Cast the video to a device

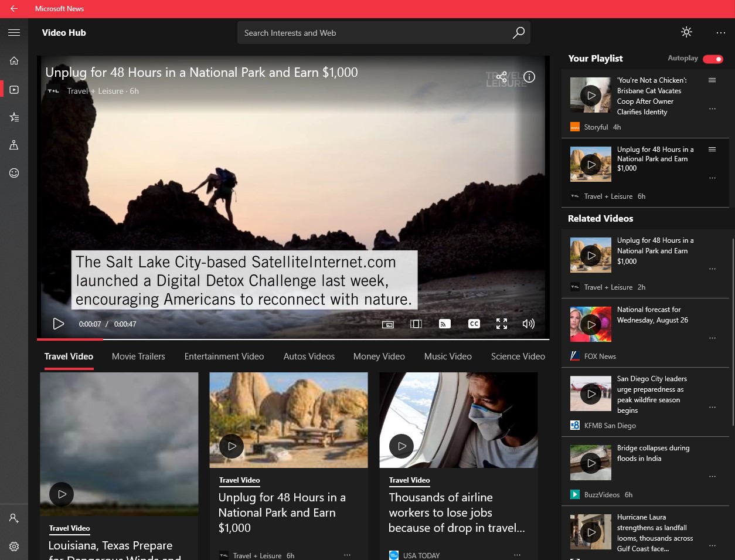(x=445, y=324)
